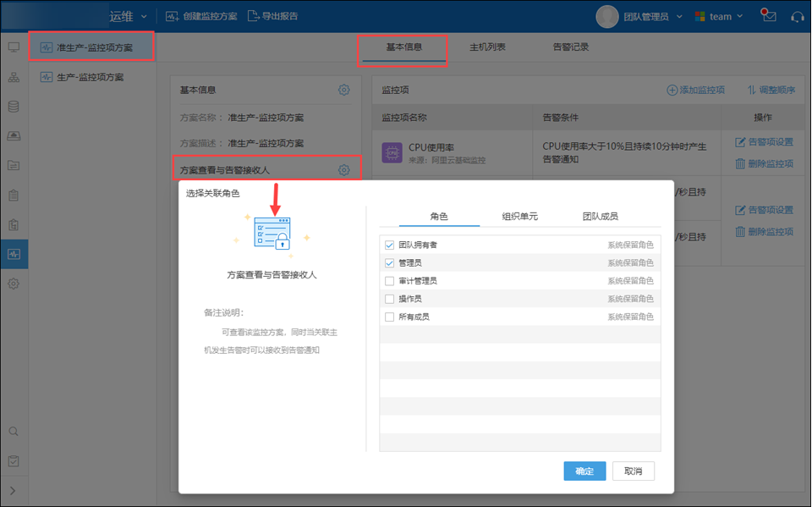Click the database icon in left sidebar
This screenshot has height=507, width=812.
14,107
